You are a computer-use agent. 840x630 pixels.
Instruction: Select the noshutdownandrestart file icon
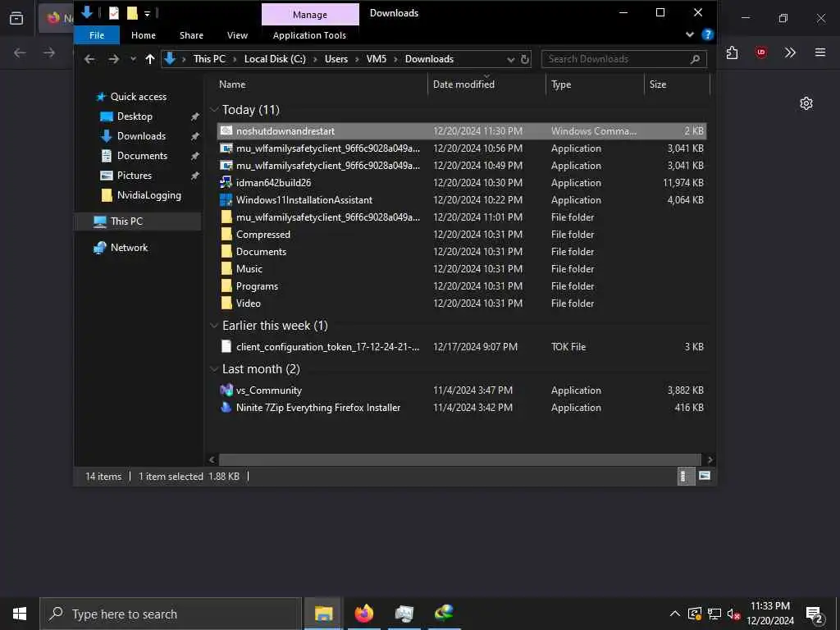pos(226,130)
